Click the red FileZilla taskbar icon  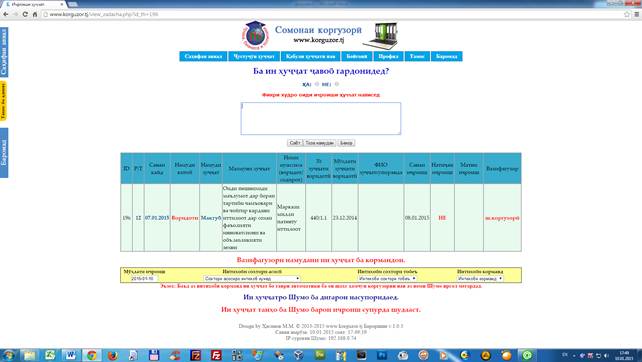point(216,355)
